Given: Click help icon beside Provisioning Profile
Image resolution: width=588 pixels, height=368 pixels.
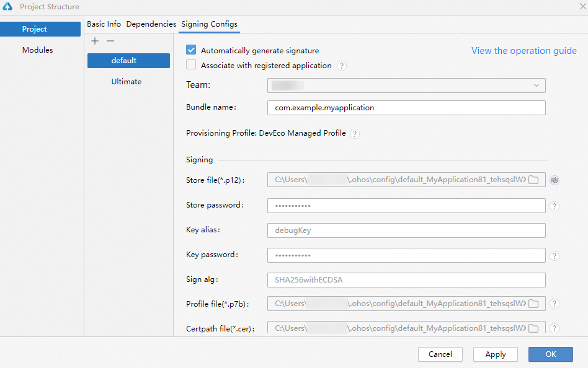Looking at the screenshot, I should pos(355,134).
